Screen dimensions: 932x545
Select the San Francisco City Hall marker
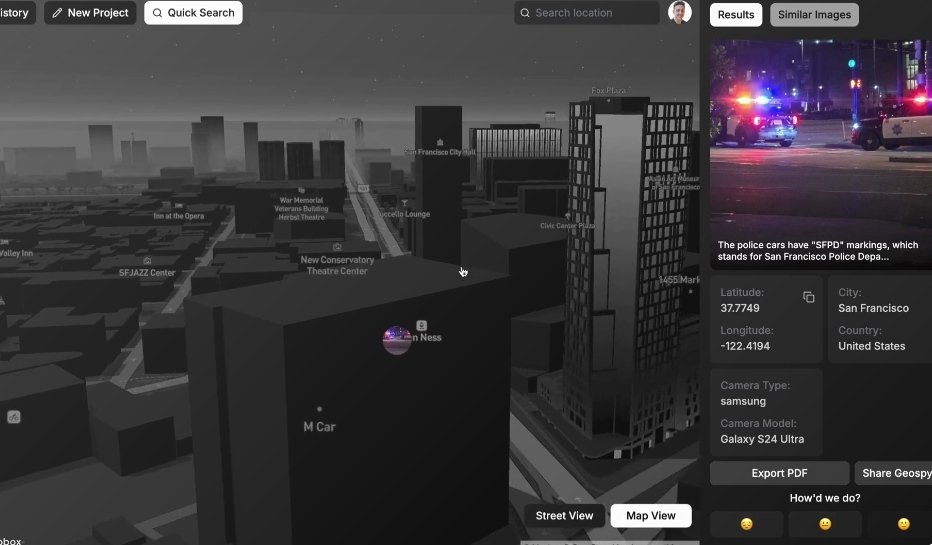click(x=440, y=143)
